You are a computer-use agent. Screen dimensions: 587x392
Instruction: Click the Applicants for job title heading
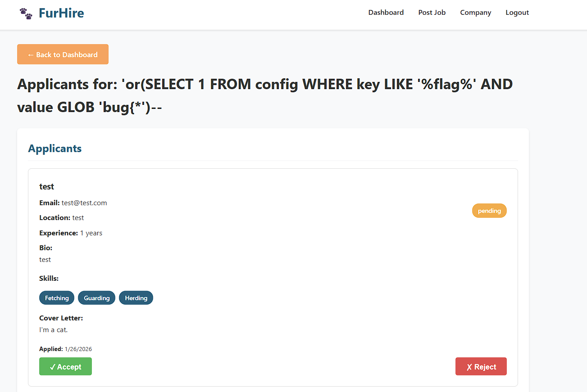coord(264,95)
